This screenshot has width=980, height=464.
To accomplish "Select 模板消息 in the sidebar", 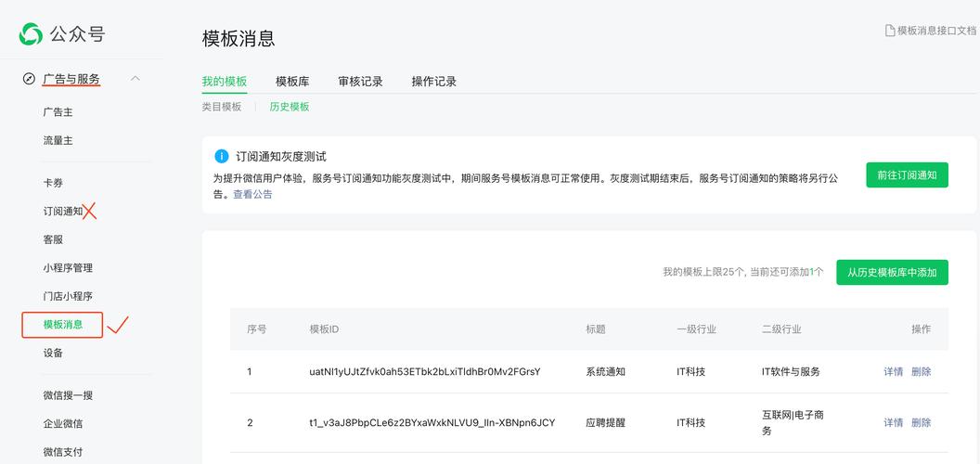I will (62, 325).
